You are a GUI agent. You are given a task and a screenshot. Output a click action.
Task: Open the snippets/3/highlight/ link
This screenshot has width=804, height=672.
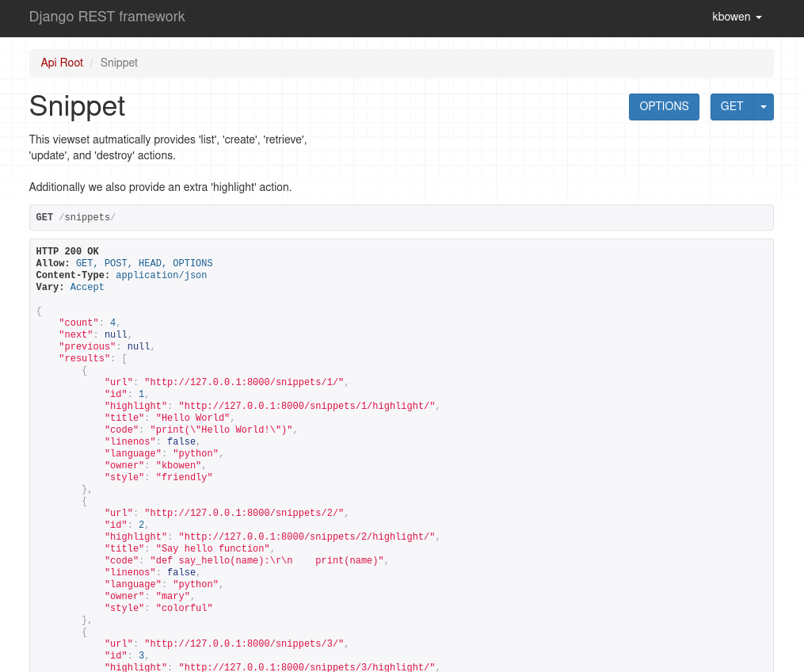pos(307,667)
